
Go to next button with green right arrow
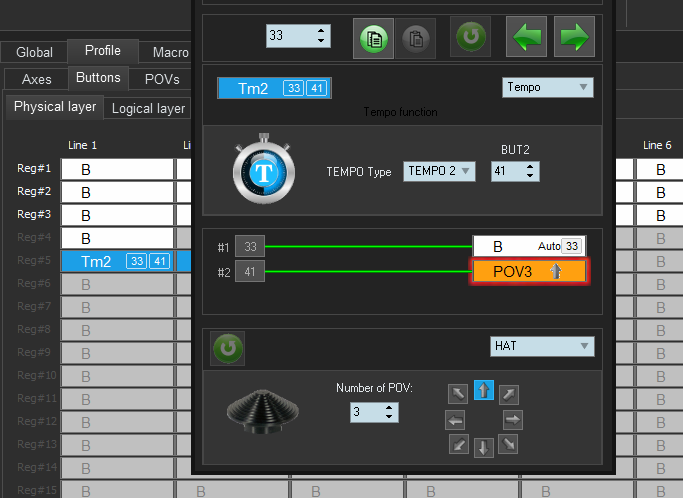[574, 37]
